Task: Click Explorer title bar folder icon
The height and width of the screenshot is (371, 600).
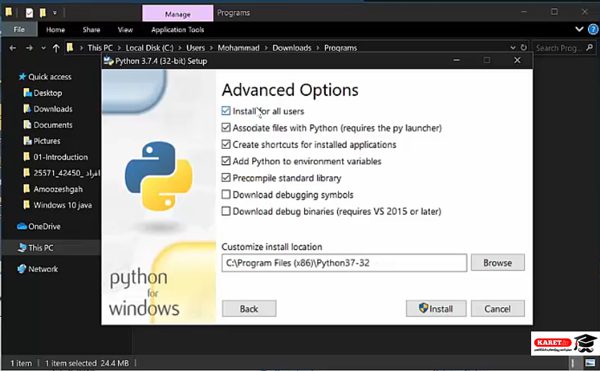Action: pos(8,13)
